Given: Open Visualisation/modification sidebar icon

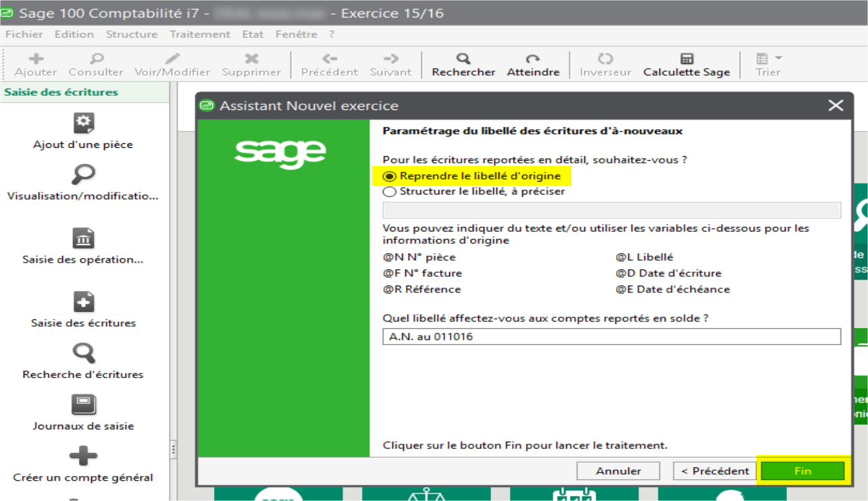Looking at the screenshot, I should (x=83, y=175).
